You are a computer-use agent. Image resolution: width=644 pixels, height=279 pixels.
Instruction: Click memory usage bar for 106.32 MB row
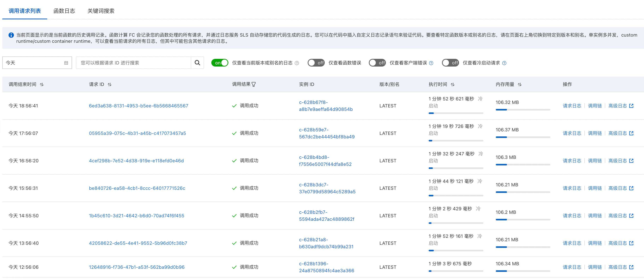coord(523,110)
